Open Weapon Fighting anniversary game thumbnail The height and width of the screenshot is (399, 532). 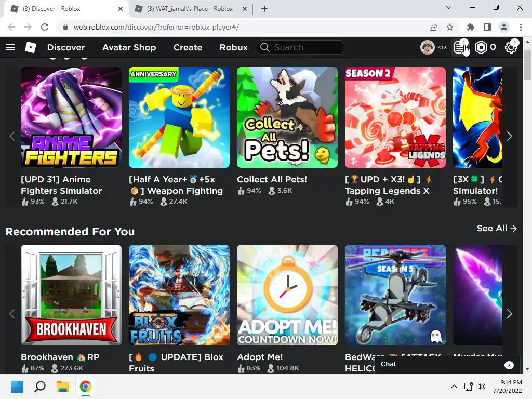click(x=179, y=117)
